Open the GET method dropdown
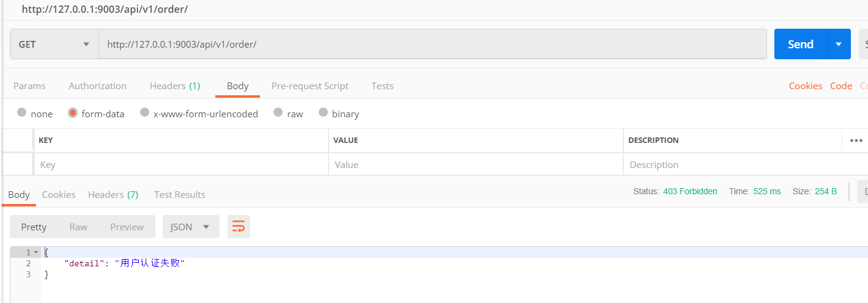This screenshot has width=868, height=303. point(54,44)
